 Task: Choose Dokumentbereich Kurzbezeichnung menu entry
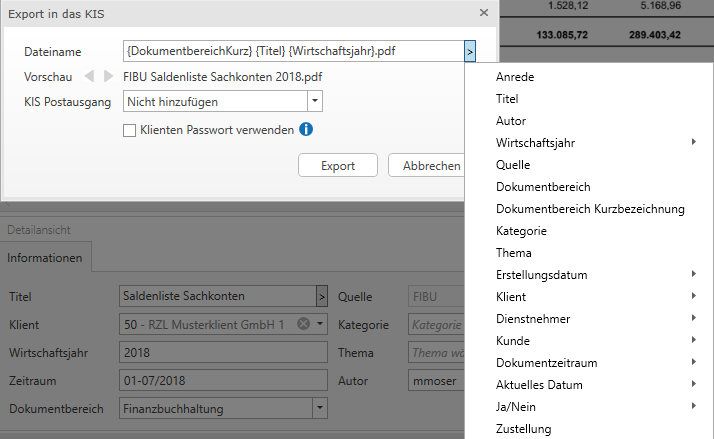pyautogui.click(x=589, y=209)
